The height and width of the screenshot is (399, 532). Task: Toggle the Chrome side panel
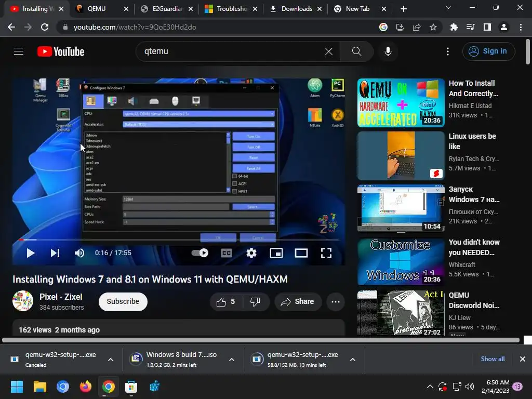click(x=487, y=27)
